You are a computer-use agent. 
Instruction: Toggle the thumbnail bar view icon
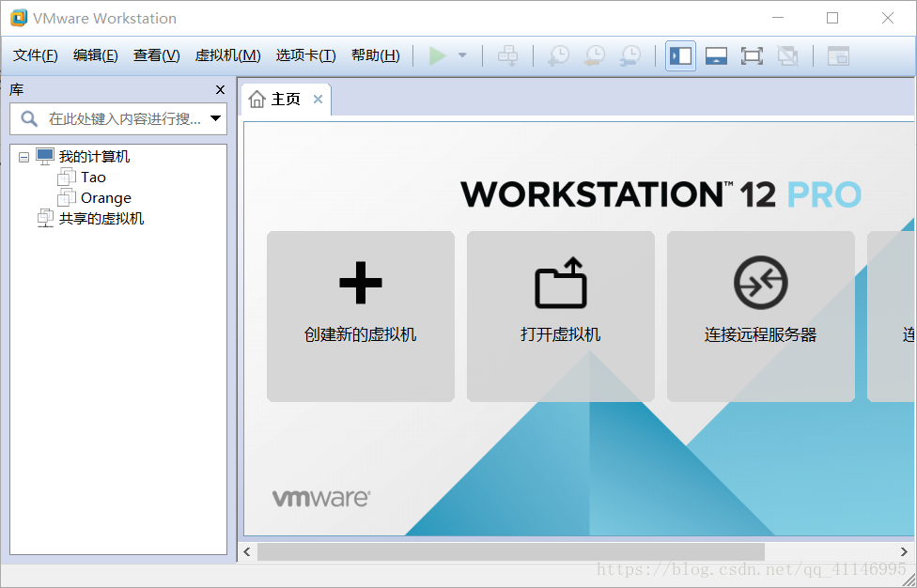point(716,56)
